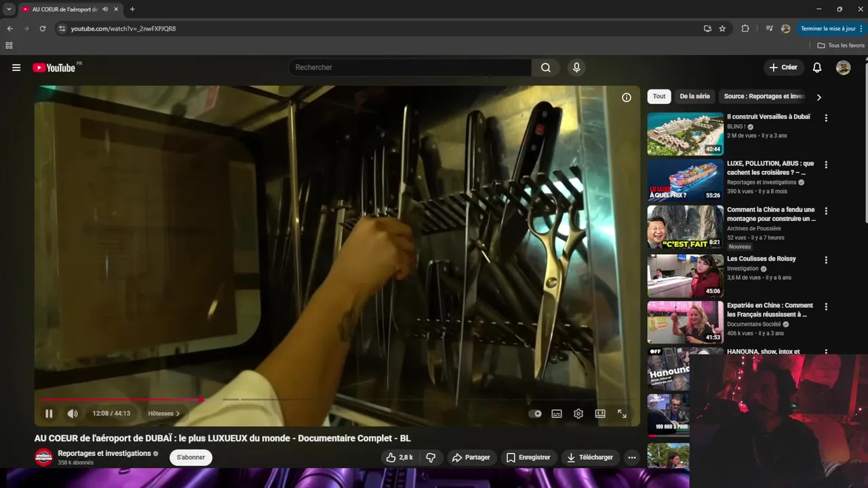Open the YouTube guide hamburger menu
868x488 pixels.
tap(16, 68)
